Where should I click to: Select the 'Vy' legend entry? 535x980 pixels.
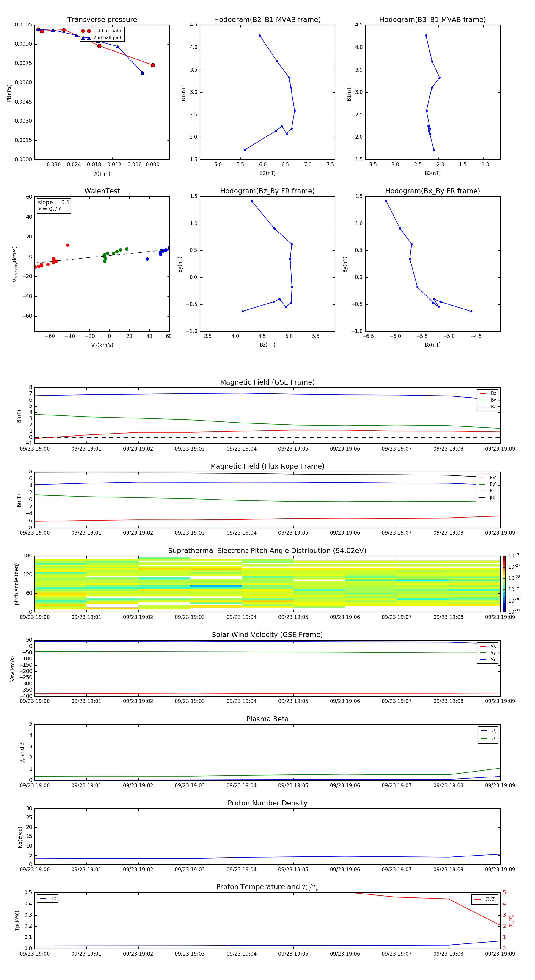[488, 653]
